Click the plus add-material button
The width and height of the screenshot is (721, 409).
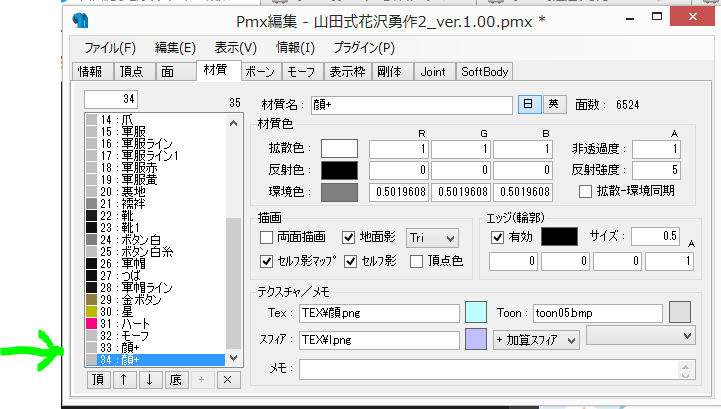click(201, 380)
